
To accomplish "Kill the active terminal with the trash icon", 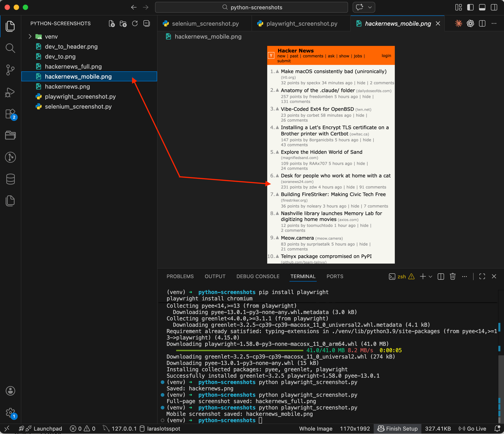I will 453,276.
